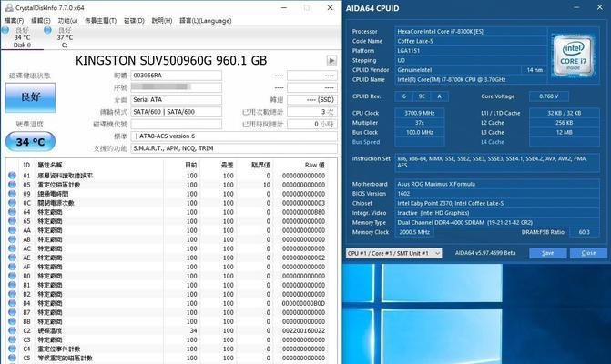Click status orb for attribute AB
Viewport: 611px width, 364px height.
pyautogui.click(x=12, y=239)
